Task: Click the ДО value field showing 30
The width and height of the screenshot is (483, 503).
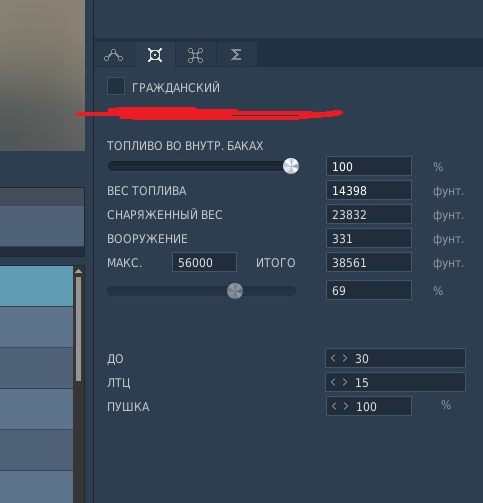Action: point(395,358)
